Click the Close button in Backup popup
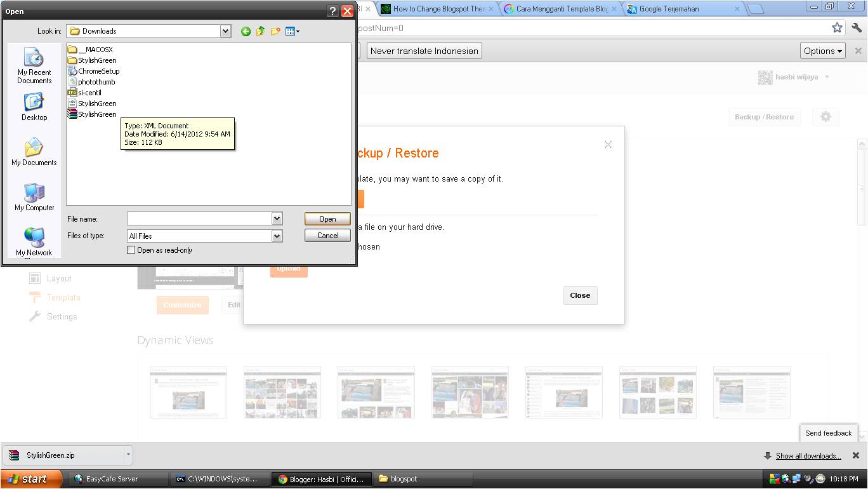 coord(580,295)
